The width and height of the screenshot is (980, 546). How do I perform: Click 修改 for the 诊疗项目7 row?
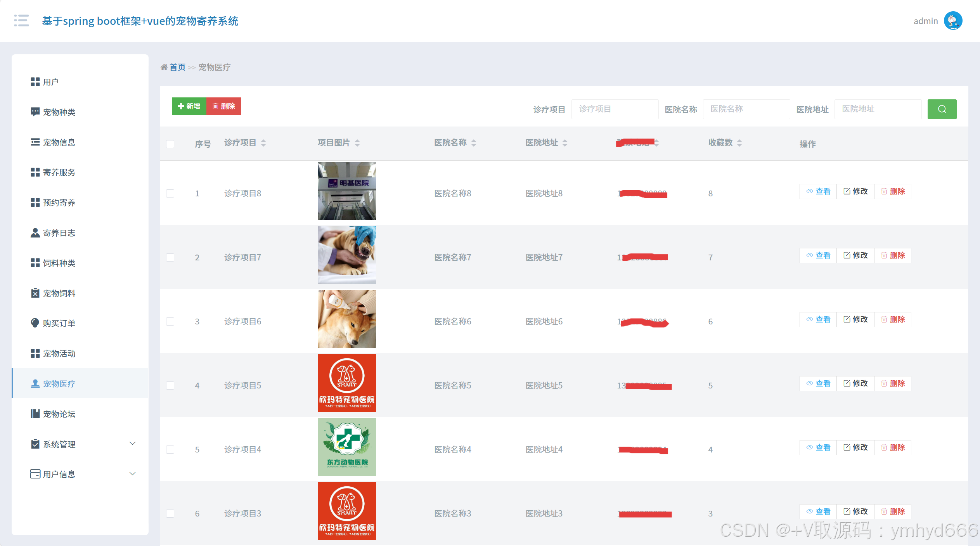pos(855,255)
